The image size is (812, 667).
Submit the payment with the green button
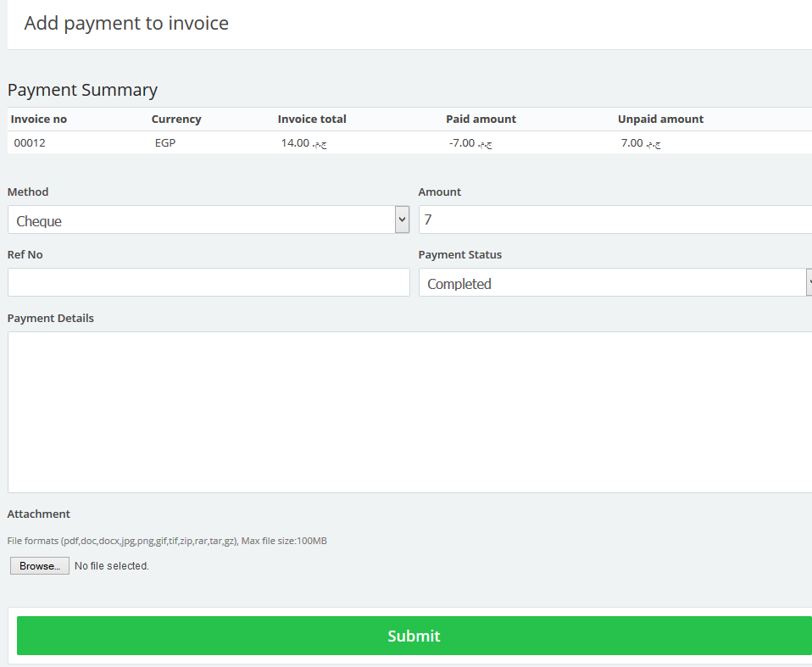414,636
